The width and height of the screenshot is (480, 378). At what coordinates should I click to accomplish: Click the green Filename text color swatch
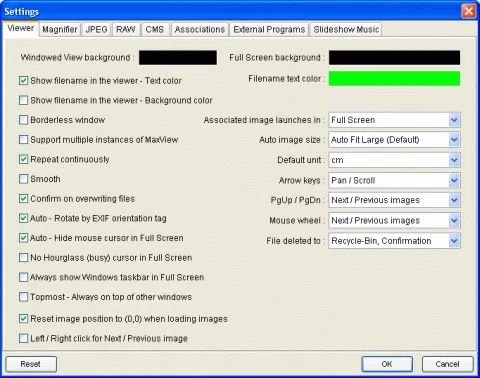[394, 79]
